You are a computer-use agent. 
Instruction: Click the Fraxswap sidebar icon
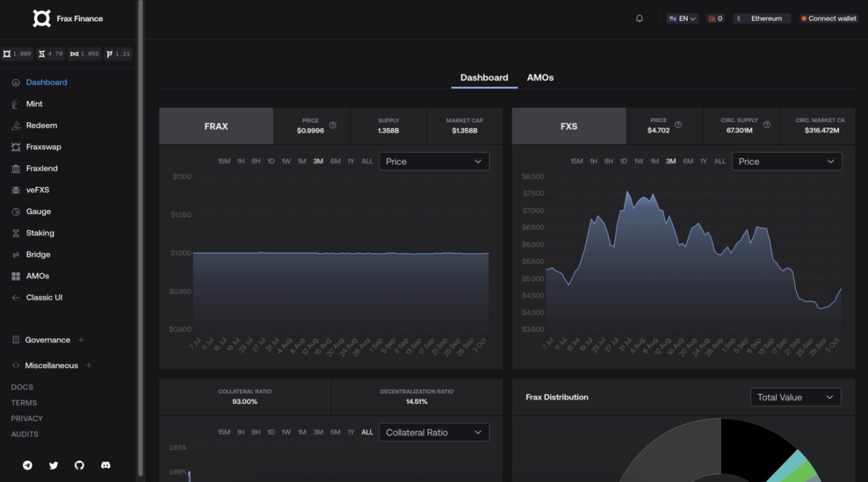pos(16,147)
